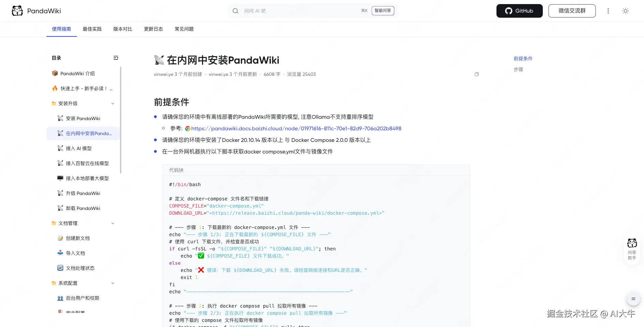The image size is (644, 327).
Task: Open the 常见问题 tab
Action: pos(184,29)
